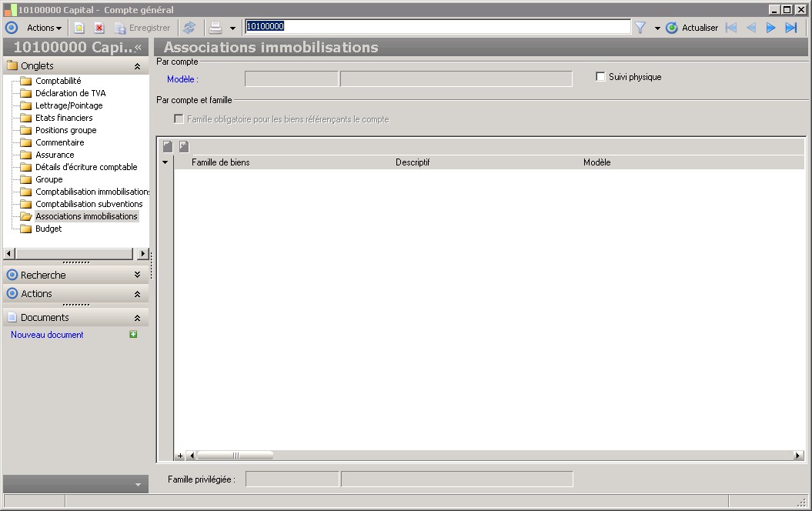Click the Nouveau document link
The image size is (812, 511).
[47, 335]
